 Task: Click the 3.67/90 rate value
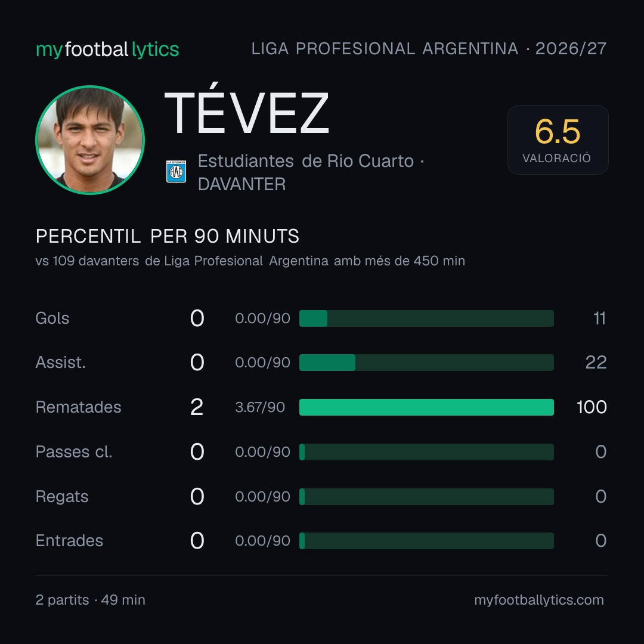(260, 407)
